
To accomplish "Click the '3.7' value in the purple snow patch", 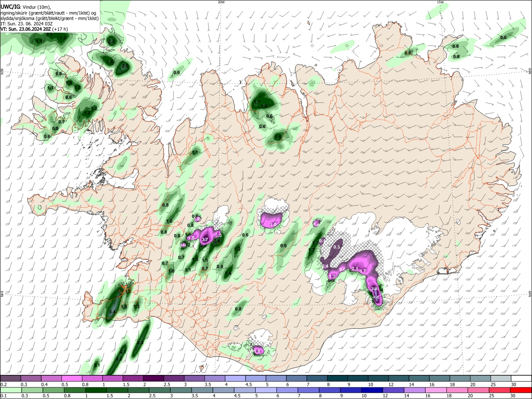I will pos(205,240).
